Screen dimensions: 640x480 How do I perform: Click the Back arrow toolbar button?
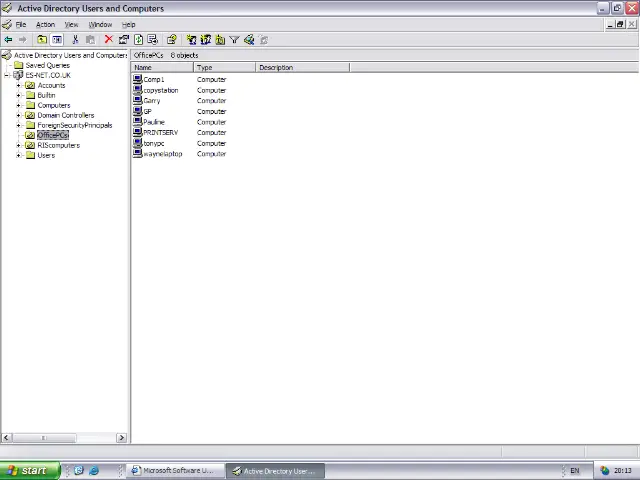(x=8, y=40)
